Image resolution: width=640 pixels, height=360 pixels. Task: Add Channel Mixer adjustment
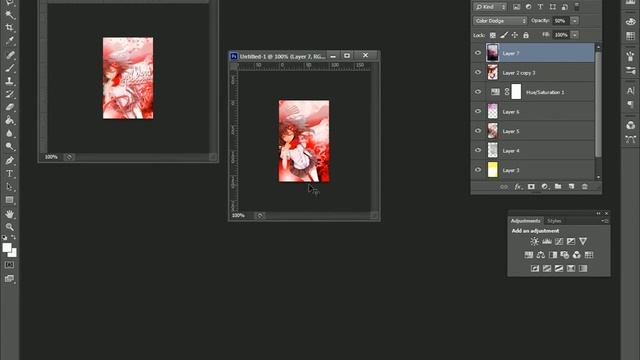pyautogui.click(x=576, y=255)
